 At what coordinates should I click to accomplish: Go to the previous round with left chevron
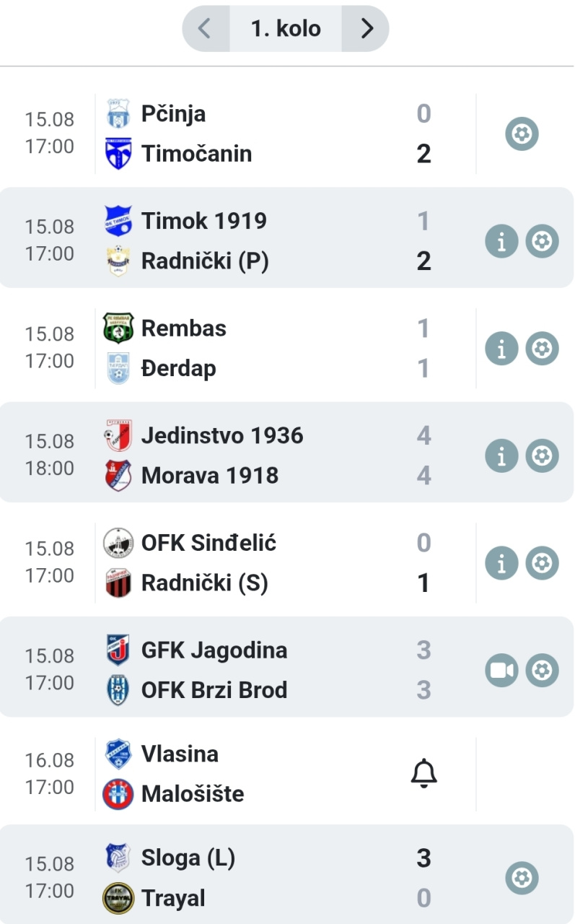[206, 29]
